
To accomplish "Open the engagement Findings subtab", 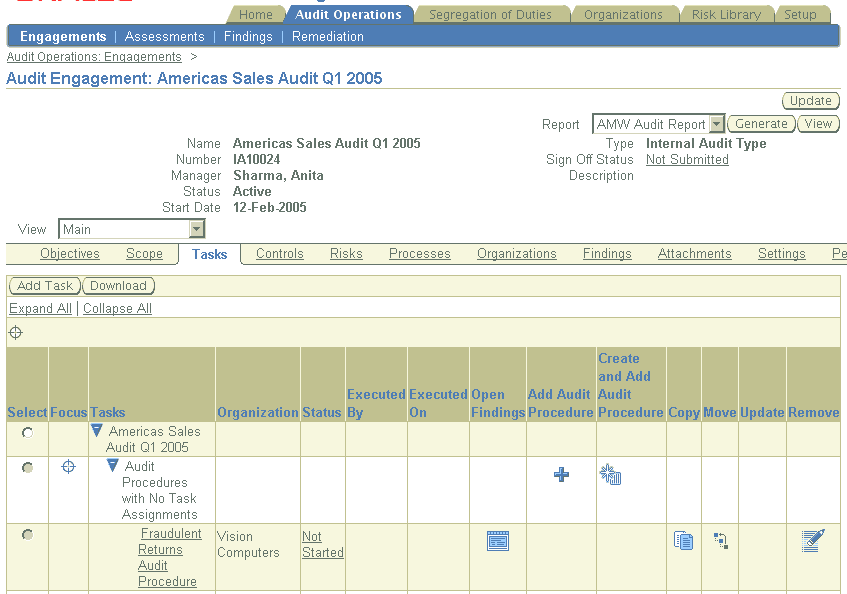I will point(607,254).
